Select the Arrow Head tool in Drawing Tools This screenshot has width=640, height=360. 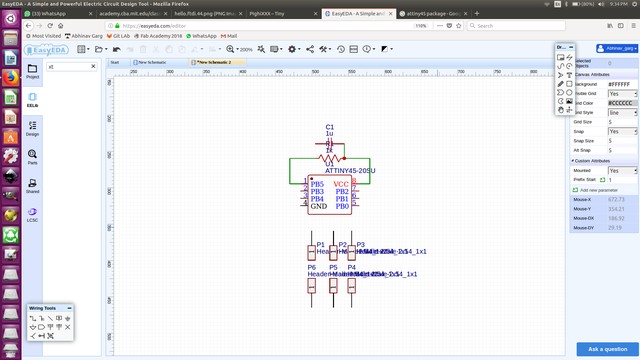(560, 75)
